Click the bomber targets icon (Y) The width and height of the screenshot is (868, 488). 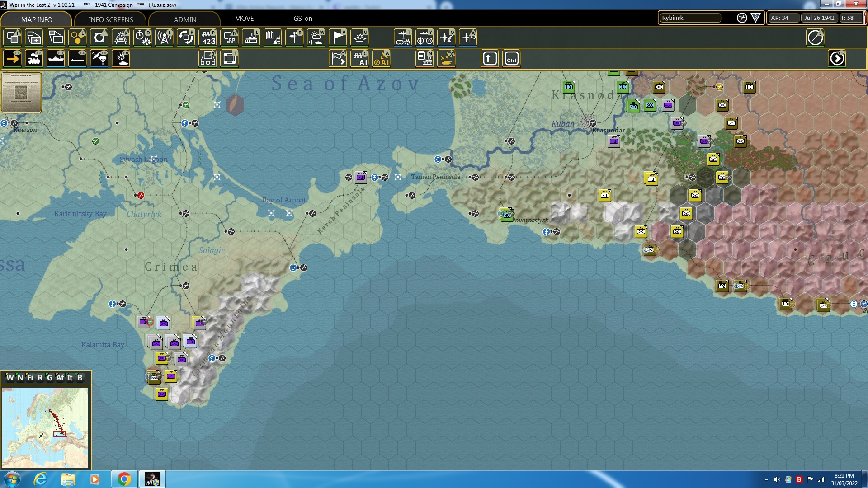(x=425, y=38)
